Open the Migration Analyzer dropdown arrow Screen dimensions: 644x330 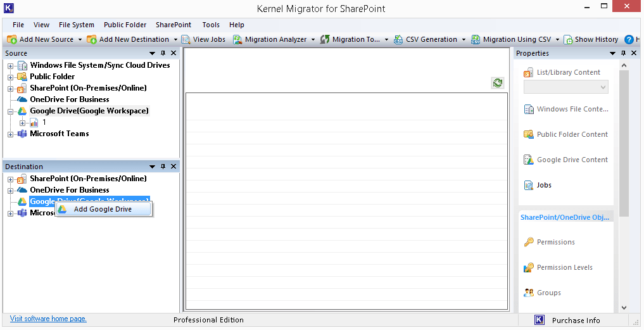point(313,40)
